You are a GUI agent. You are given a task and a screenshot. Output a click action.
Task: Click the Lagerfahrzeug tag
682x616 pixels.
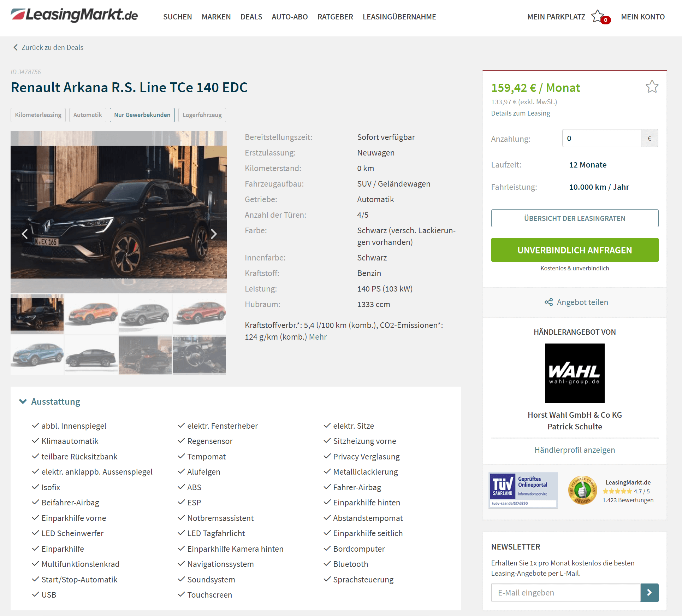[202, 115]
